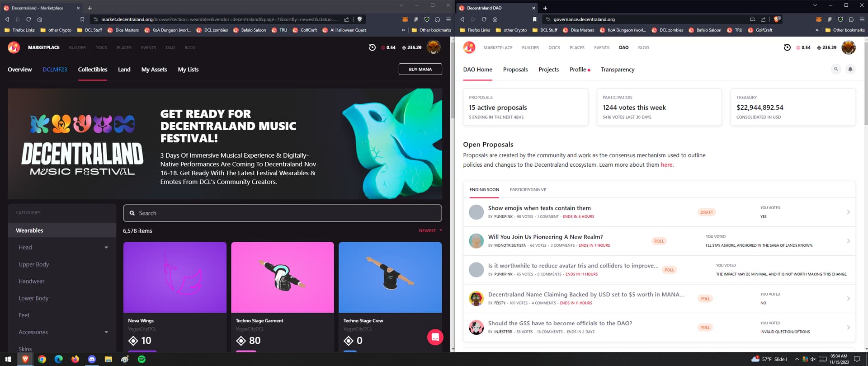Open Projects tab in DAO
This screenshot has height=366, width=868.
[548, 70]
